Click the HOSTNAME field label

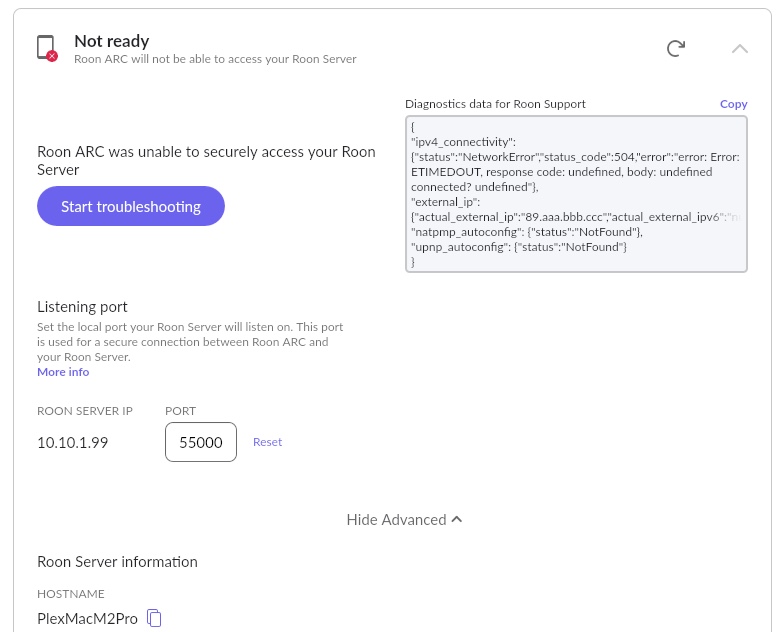click(x=71, y=594)
